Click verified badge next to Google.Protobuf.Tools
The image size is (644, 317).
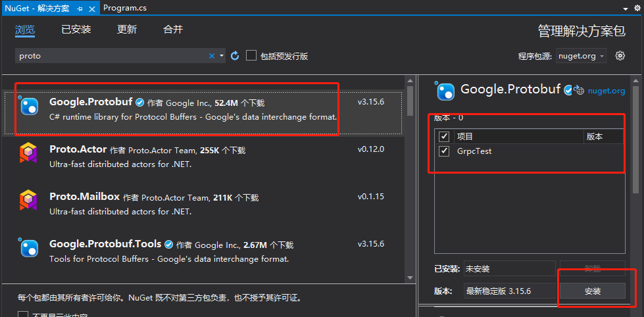(169, 244)
